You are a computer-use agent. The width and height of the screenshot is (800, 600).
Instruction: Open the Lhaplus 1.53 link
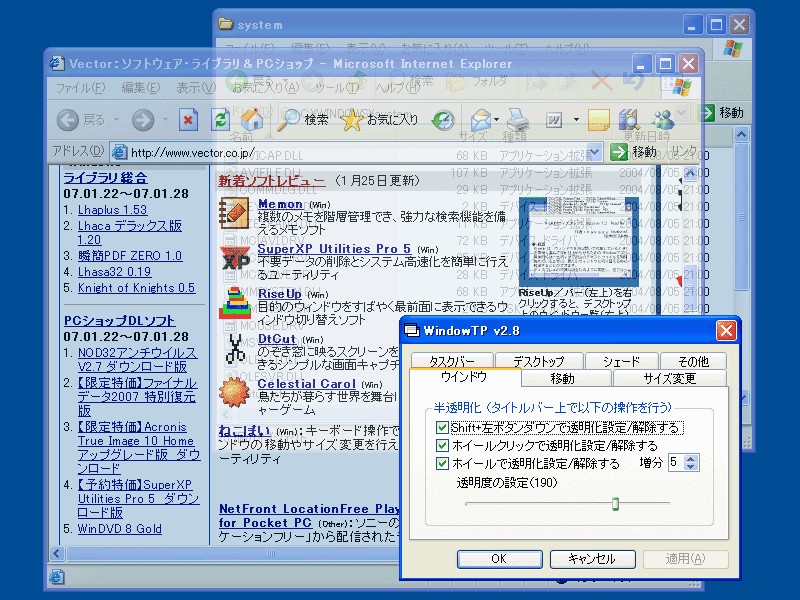click(112, 210)
